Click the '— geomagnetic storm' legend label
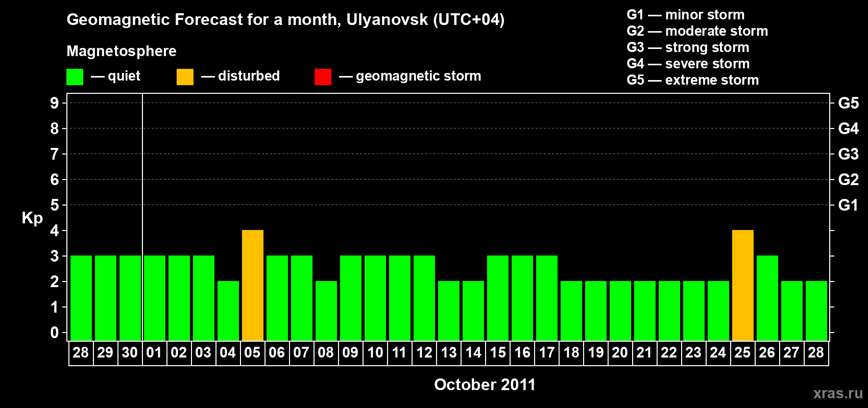Viewport: 868px width, 408px height. pos(410,76)
